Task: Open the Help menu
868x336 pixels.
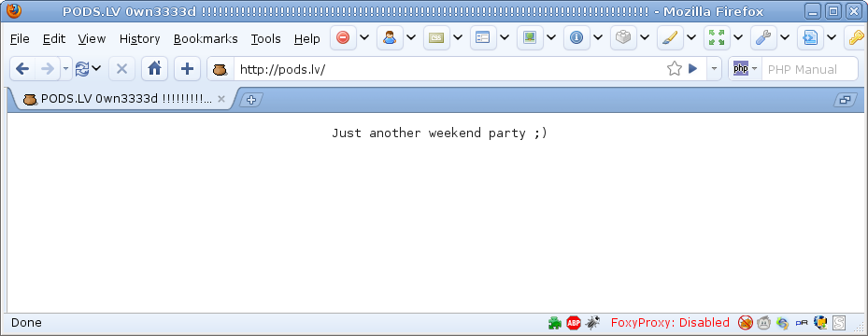Action: coord(306,38)
